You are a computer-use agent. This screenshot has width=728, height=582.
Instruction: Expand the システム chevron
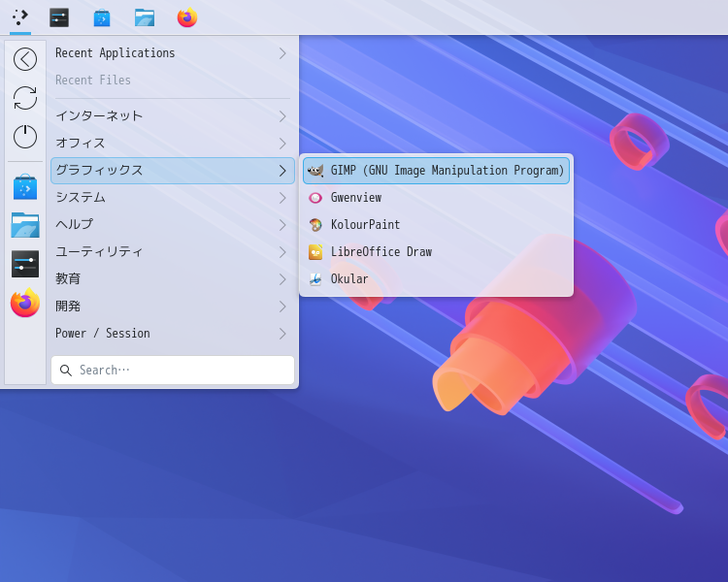(282, 198)
